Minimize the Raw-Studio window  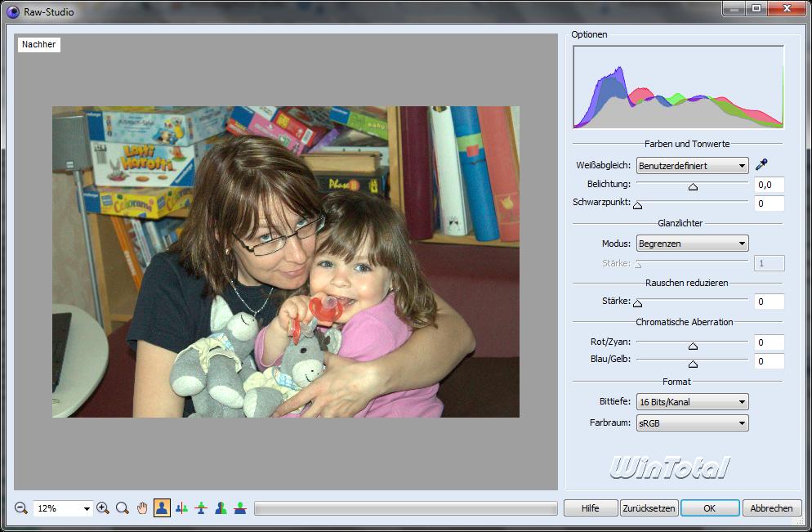coord(734,8)
